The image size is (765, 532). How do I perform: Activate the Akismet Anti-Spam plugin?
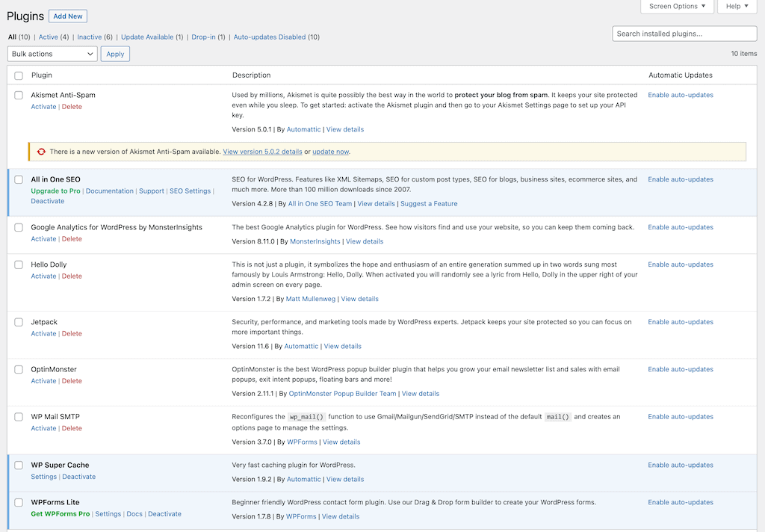pyautogui.click(x=43, y=107)
